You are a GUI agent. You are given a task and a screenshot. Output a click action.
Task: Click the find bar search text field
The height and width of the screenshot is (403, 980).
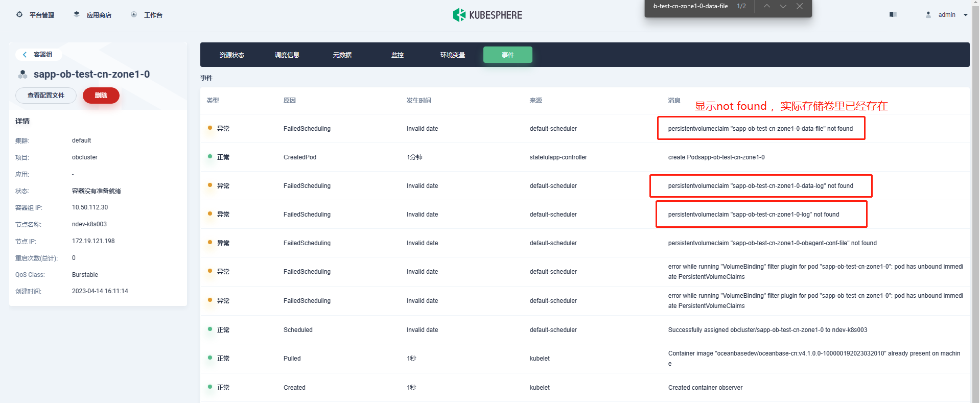690,6
